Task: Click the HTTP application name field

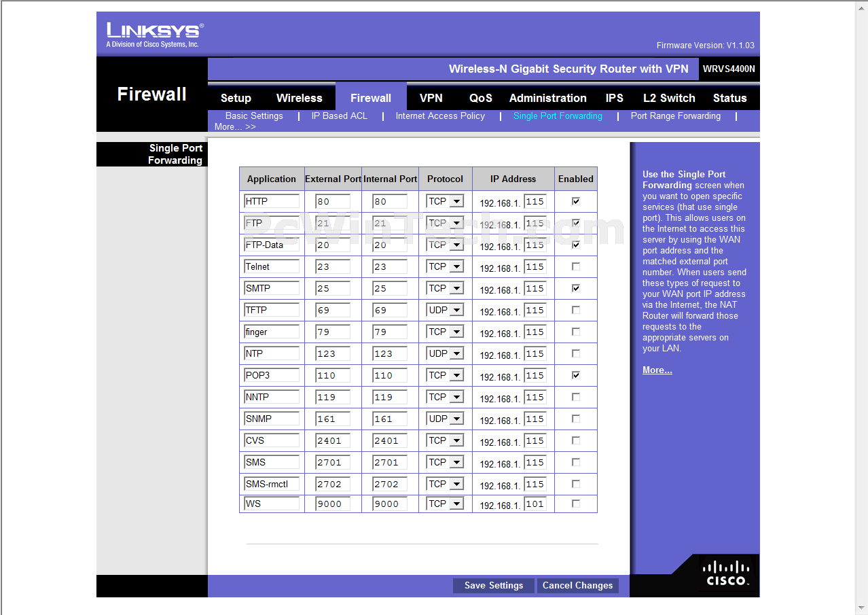Action: click(x=272, y=201)
